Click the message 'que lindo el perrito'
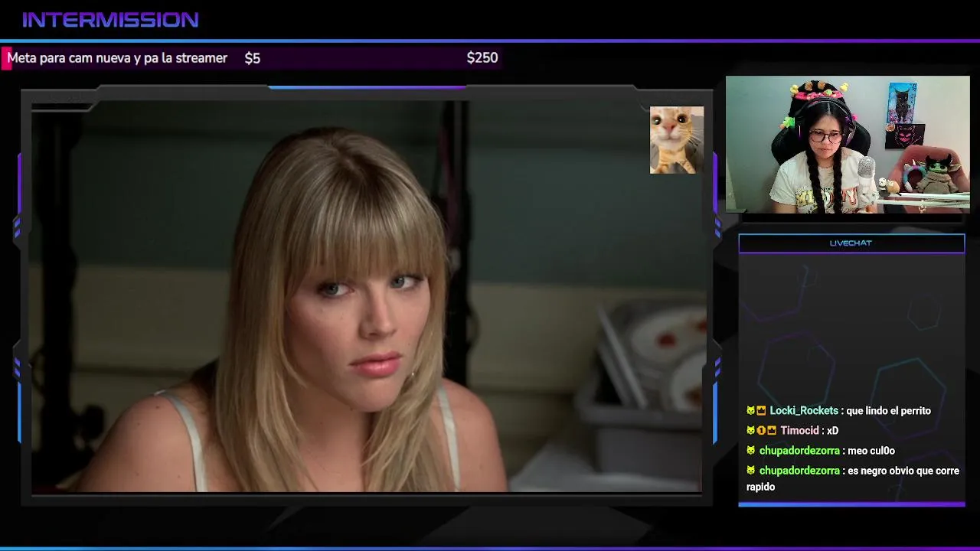Screen dimensions: 980x551 (888, 411)
